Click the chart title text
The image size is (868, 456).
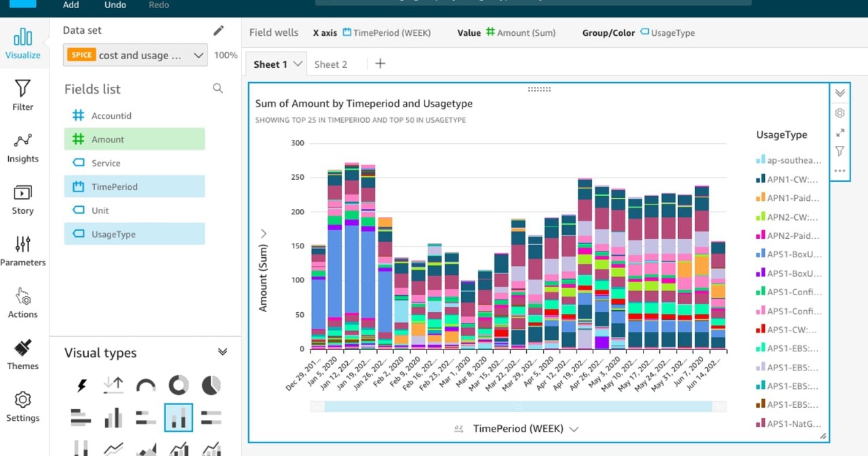(x=363, y=104)
